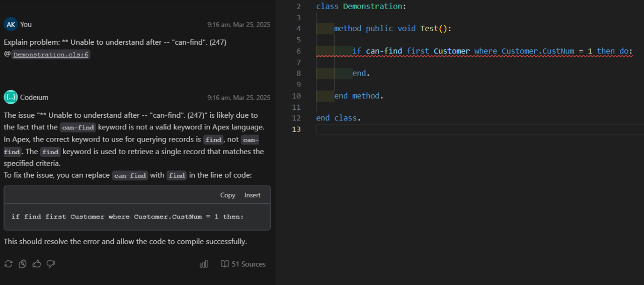This screenshot has height=285, width=644.
Task: Insert the suggested code into editor
Action: pos(252,195)
